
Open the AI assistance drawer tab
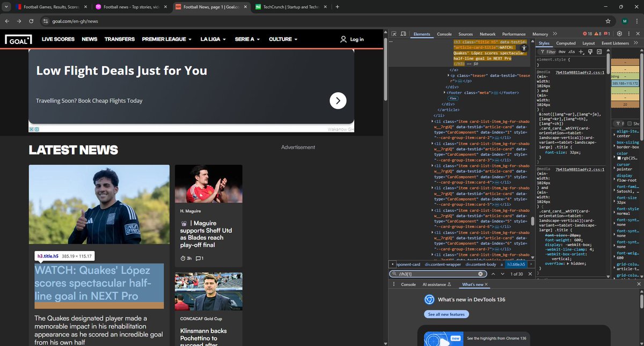pyautogui.click(x=436, y=284)
